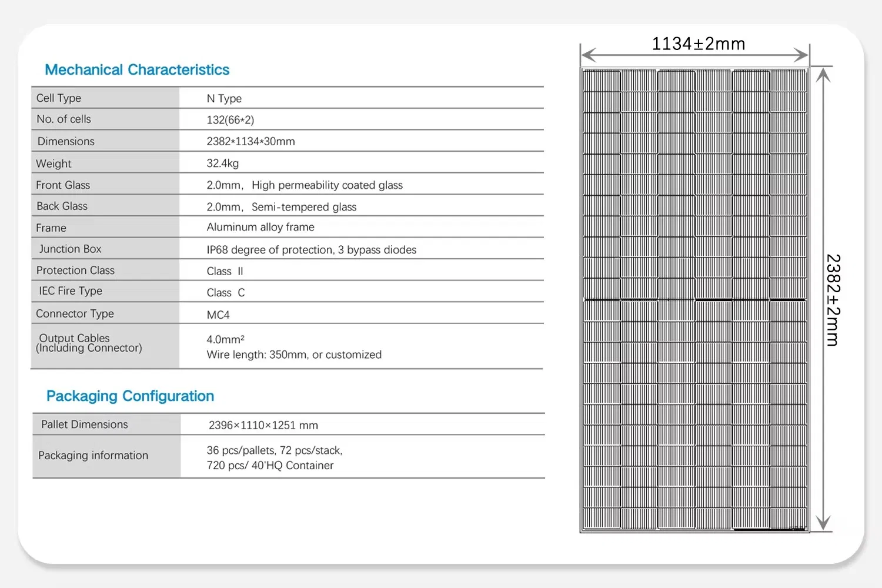Click the 2382*1134*30mm dimension value
The image size is (882, 588).
click(x=250, y=141)
